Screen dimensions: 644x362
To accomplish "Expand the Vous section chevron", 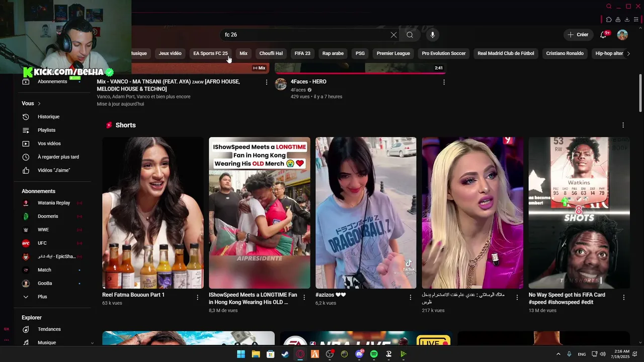I will 39,104.
